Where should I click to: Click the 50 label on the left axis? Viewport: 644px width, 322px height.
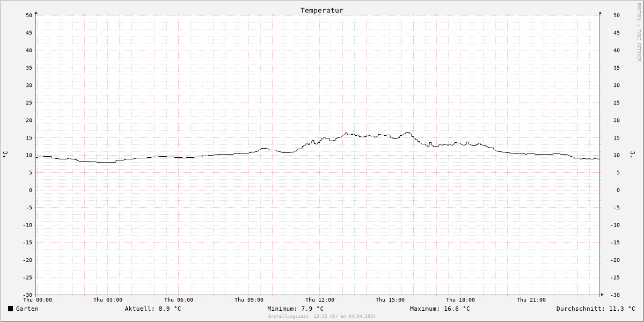(29, 15)
